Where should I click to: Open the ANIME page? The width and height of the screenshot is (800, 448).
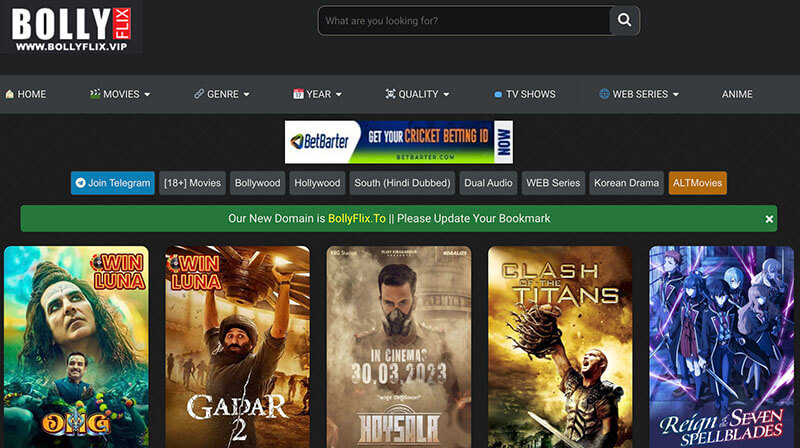[x=737, y=94]
